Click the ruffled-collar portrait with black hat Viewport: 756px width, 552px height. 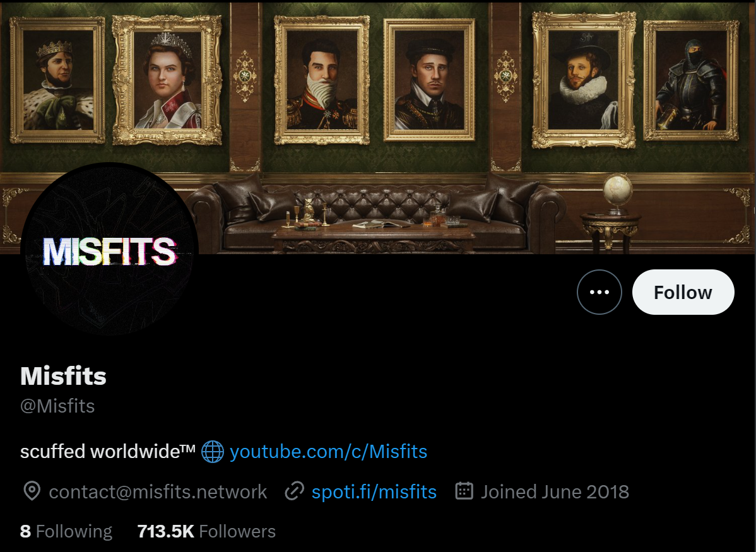[584, 80]
